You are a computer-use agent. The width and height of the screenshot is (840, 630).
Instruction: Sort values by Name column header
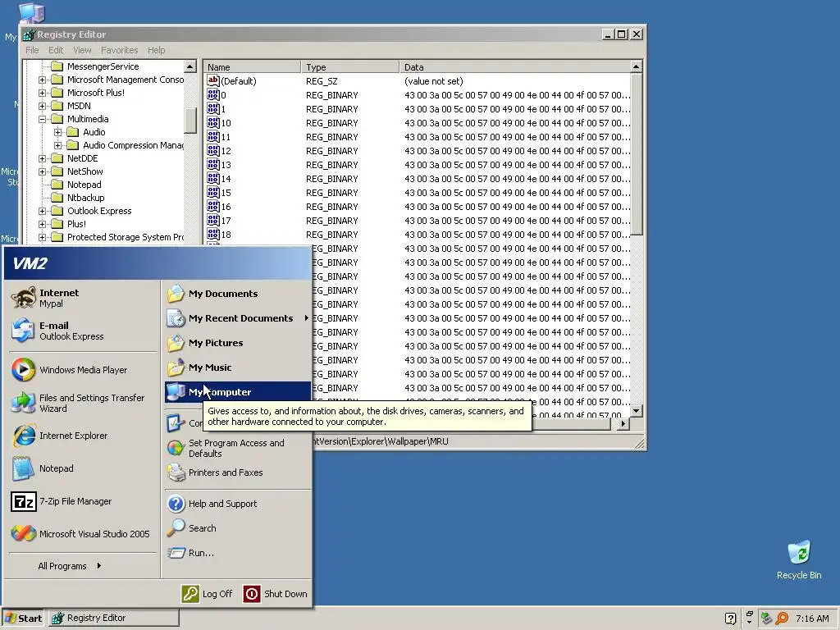pyautogui.click(x=252, y=67)
